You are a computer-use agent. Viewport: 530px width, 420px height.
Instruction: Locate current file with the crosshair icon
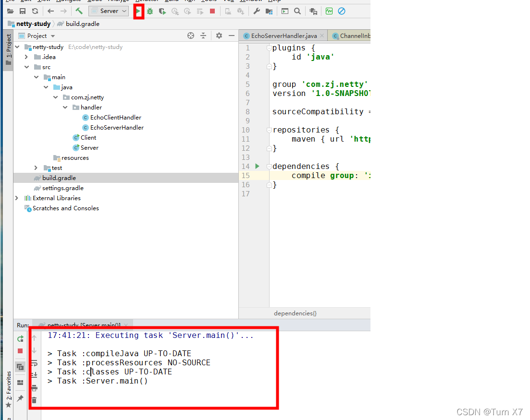pyautogui.click(x=191, y=36)
